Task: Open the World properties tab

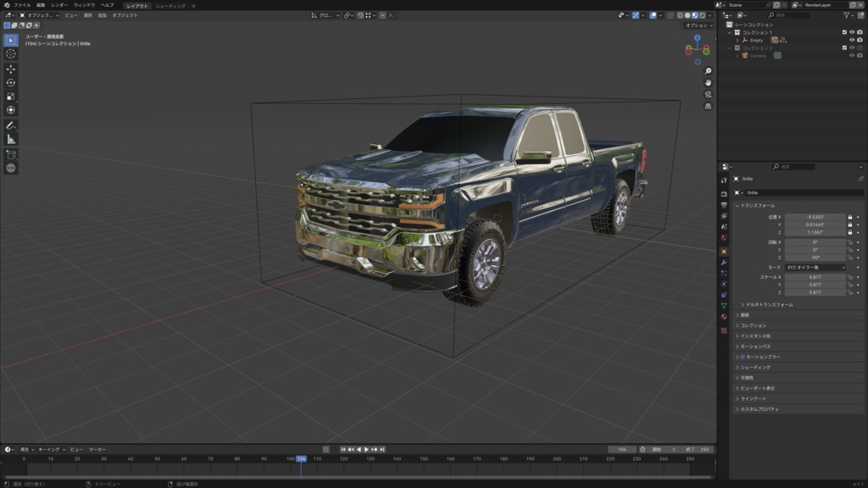Action: pyautogui.click(x=724, y=238)
